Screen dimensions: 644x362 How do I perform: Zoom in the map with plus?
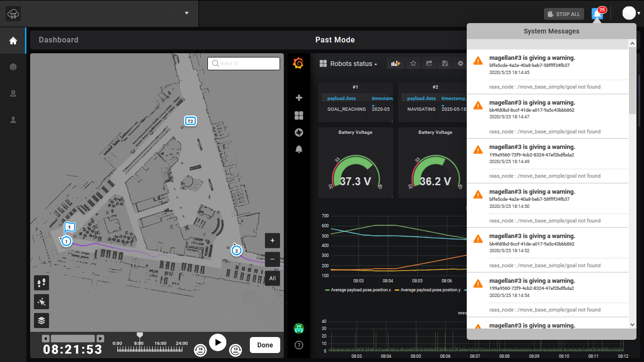coord(272,240)
